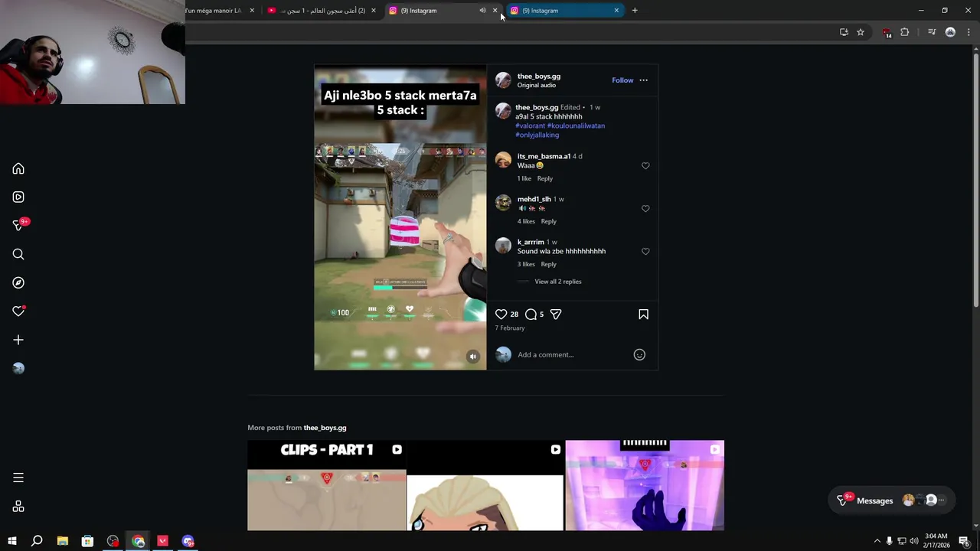Click thee_boys.gg in More posts heading
The height and width of the screenshot is (551, 980).
(325, 428)
